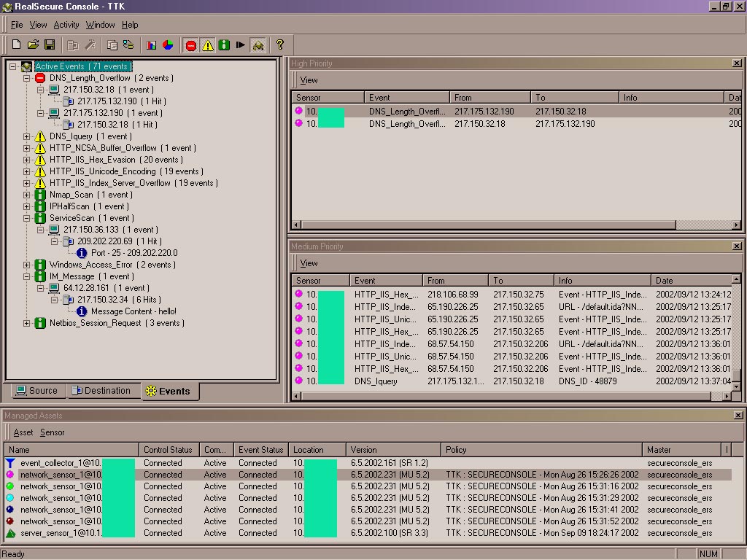Viewport: 747px width, 560px height.
Task: Expand the HTTP_NCSA_Buffer_Overflow tree node
Action: [x=27, y=148]
